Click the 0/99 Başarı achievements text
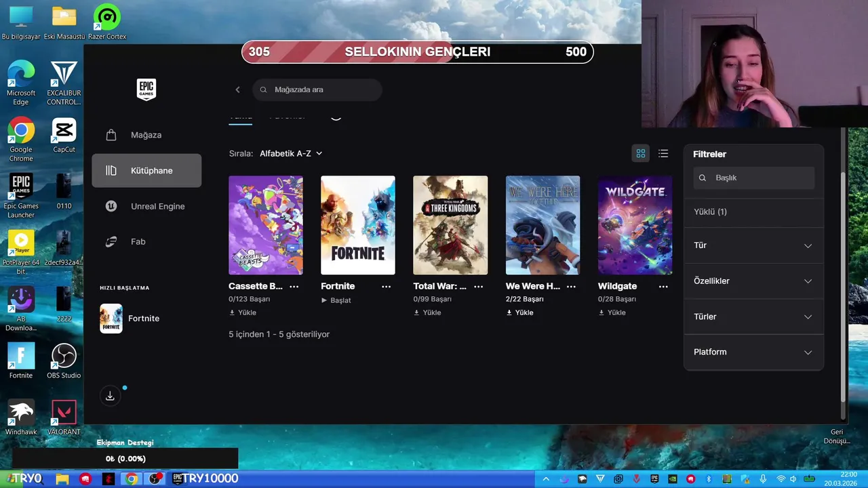The height and width of the screenshot is (488, 868). 432,299
